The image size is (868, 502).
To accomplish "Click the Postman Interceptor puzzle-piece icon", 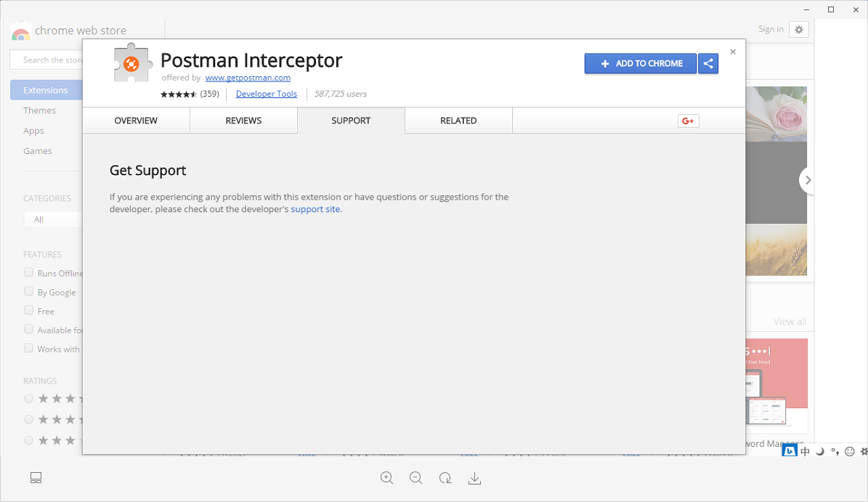I will click(131, 64).
